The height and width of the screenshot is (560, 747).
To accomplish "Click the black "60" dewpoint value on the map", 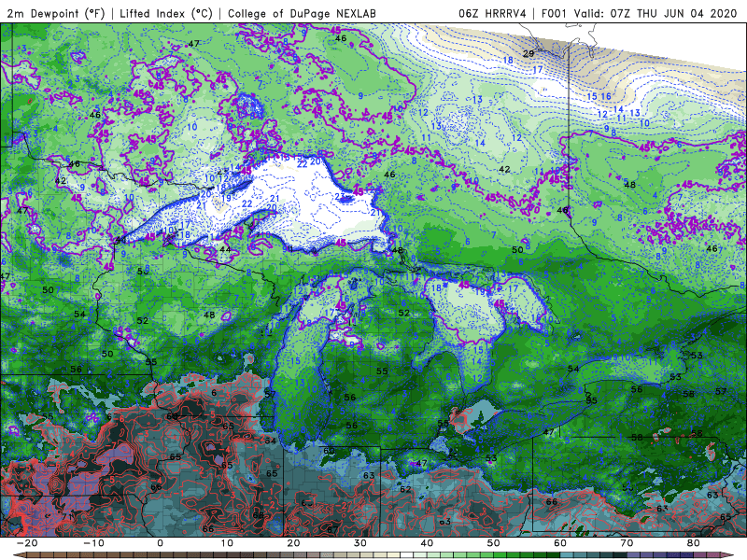I will point(329,451).
